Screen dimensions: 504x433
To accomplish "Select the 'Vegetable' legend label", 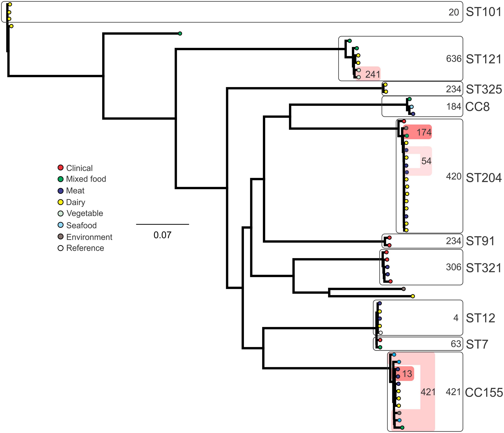I will point(85,213).
